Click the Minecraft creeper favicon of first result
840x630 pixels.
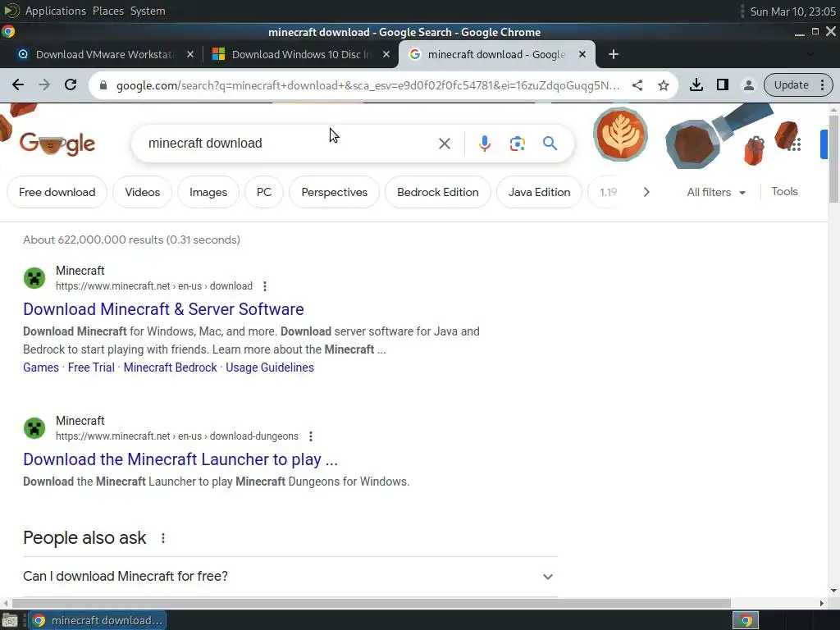34,278
